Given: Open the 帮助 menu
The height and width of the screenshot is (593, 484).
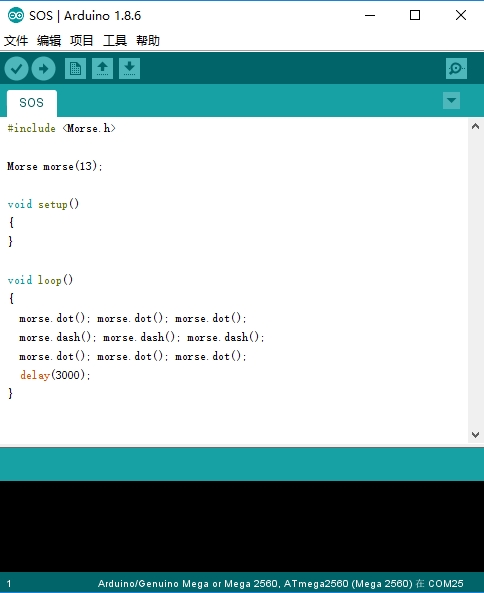Looking at the screenshot, I should (148, 40).
